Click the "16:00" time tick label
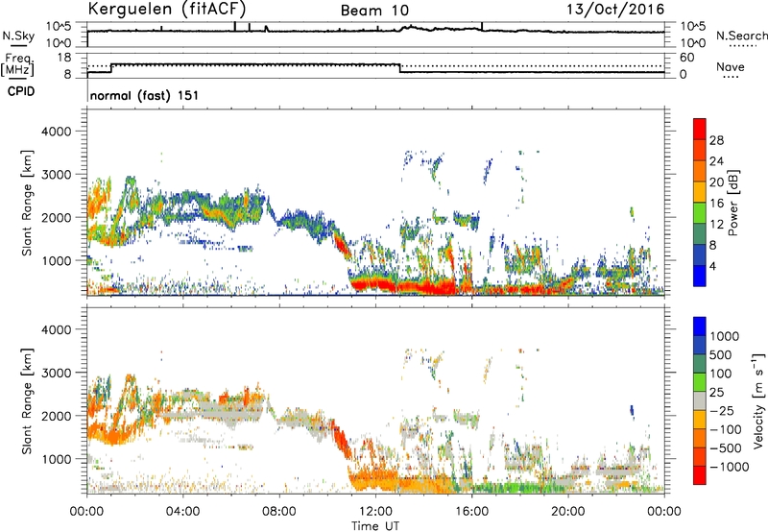 click(471, 512)
